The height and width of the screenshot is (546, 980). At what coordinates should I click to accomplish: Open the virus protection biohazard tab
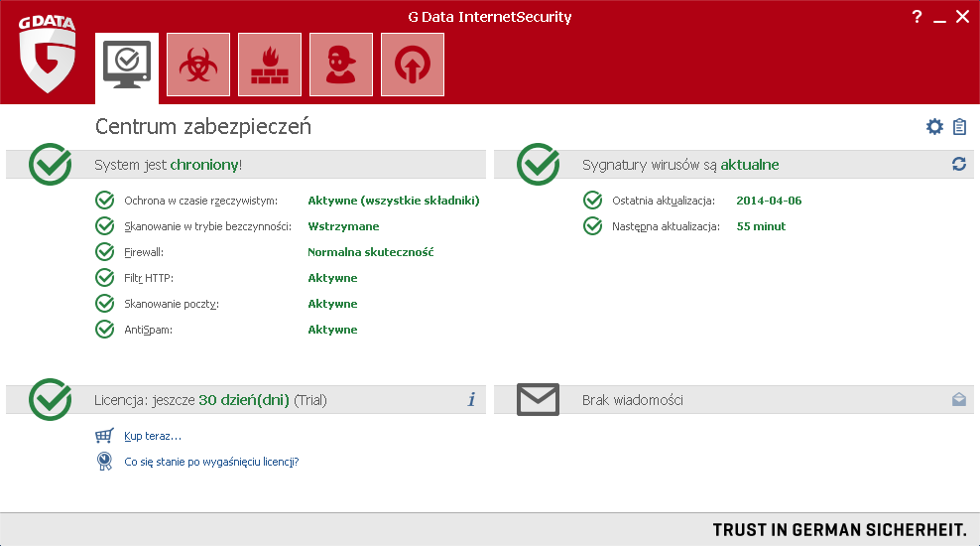pos(198,65)
